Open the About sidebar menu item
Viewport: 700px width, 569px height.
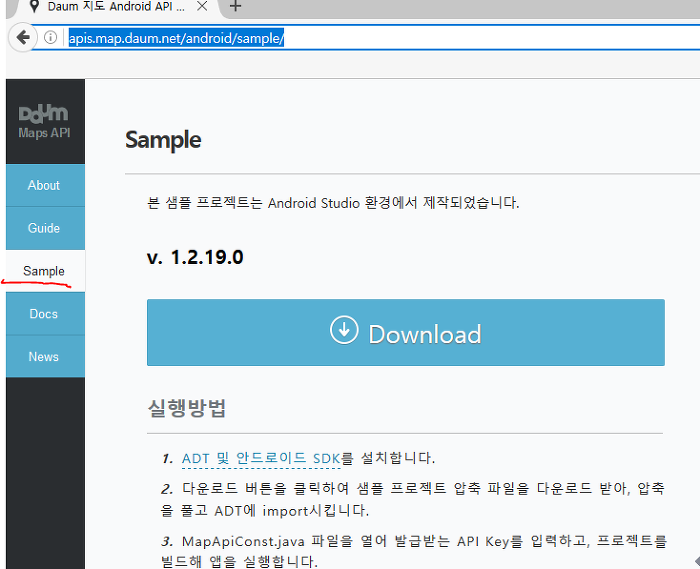45,185
